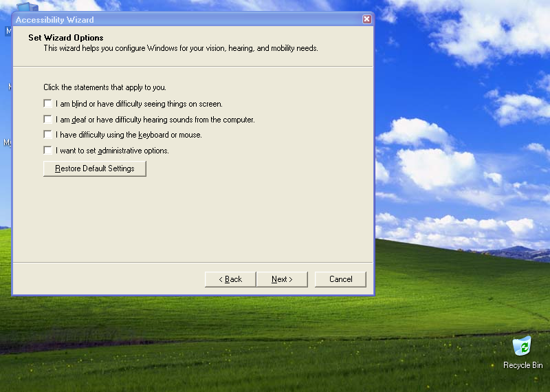Click the 'Set Wizard Options' heading text
550x392 pixels.
point(66,38)
